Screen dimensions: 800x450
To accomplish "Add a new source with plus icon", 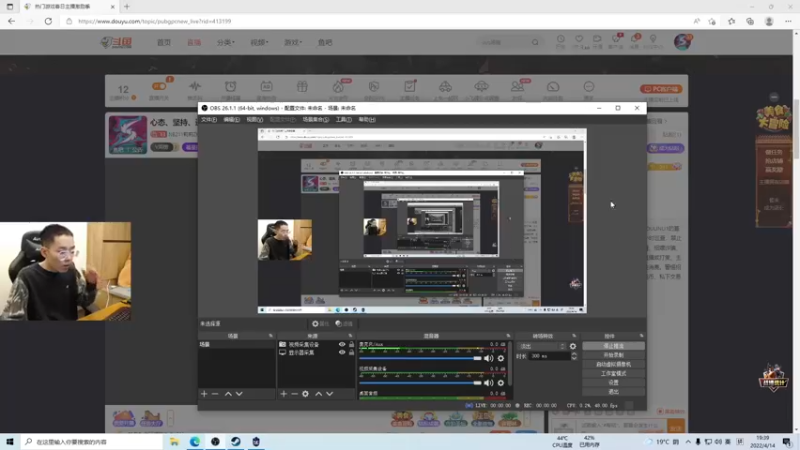I will tap(284, 394).
